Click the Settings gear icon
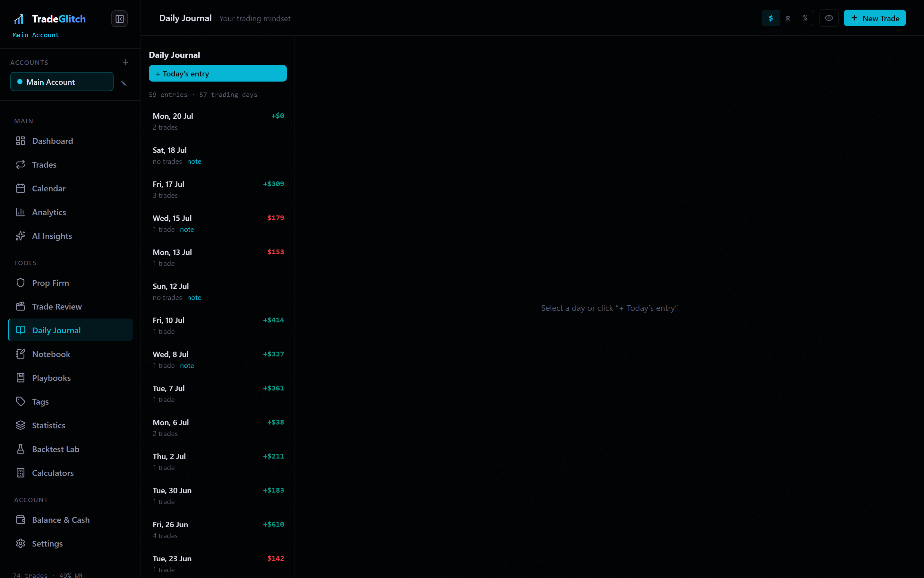Image resolution: width=924 pixels, height=578 pixels. click(x=21, y=543)
